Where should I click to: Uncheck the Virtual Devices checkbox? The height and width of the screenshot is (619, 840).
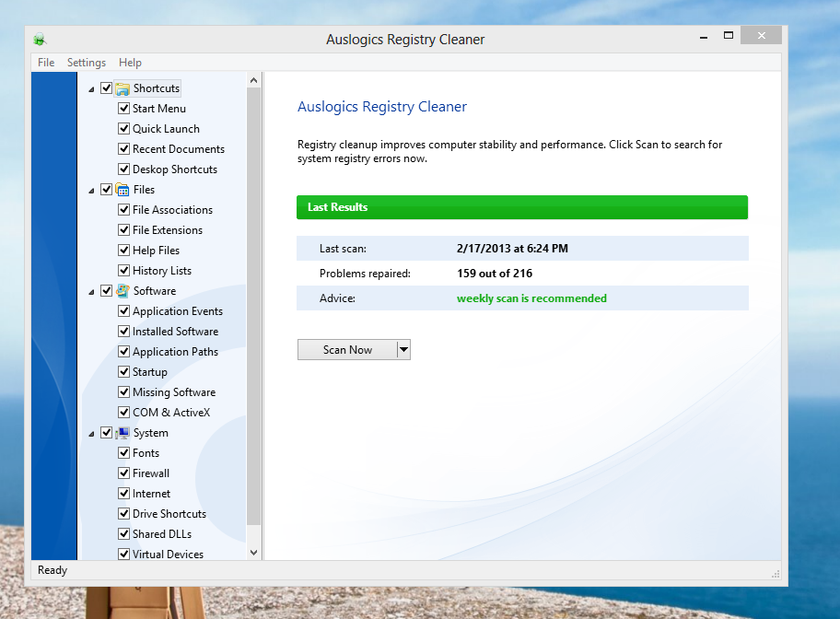tap(123, 555)
